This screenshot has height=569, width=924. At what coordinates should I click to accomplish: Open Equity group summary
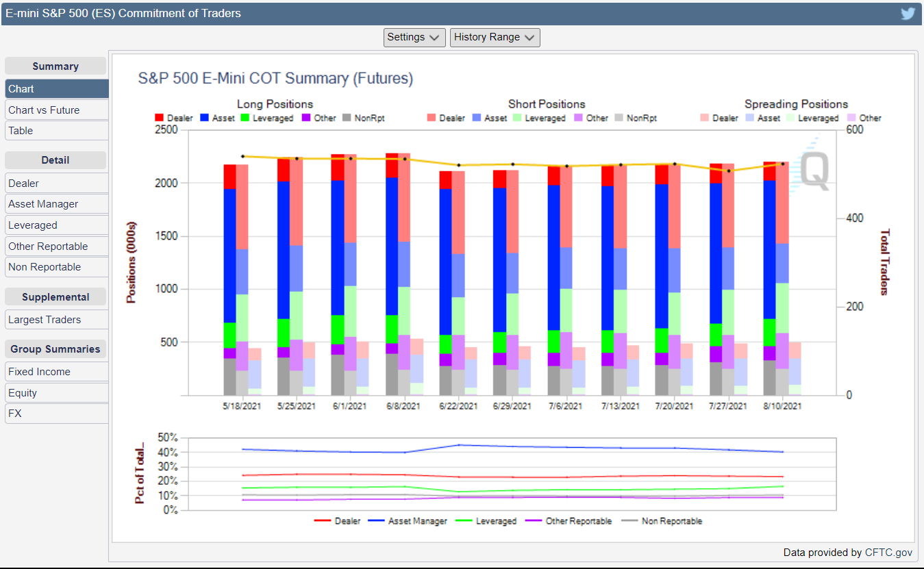(56, 392)
